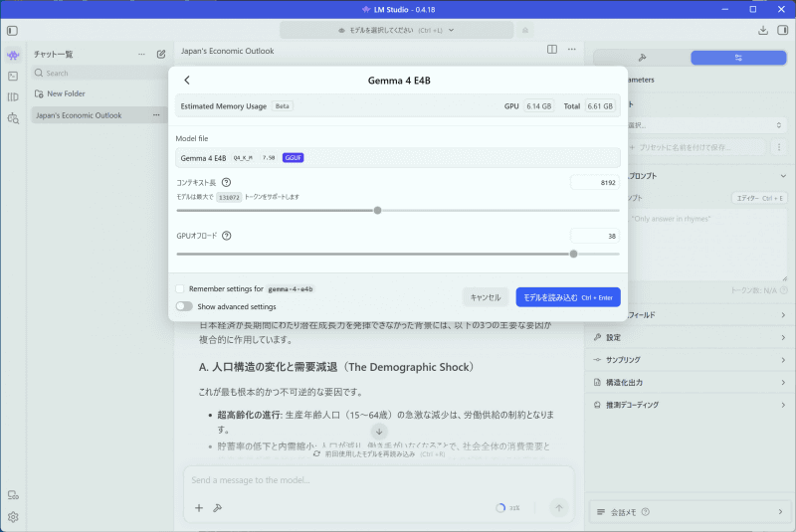Click the GPU 6.14 GB value
The image size is (796, 532).
coord(538,106)
